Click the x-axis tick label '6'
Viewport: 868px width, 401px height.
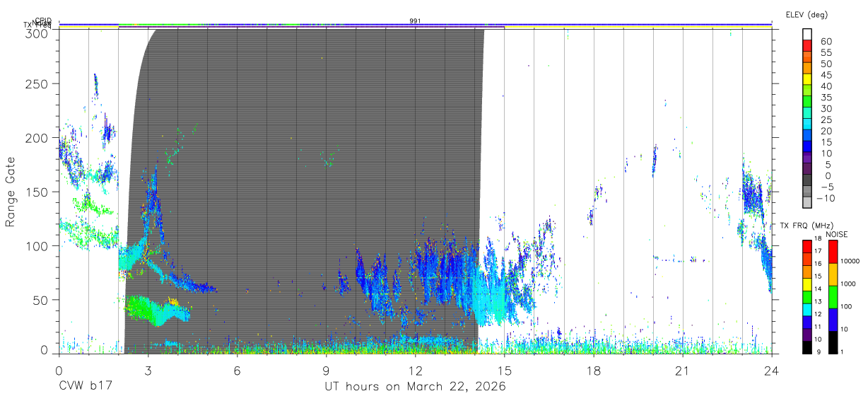tap(237, 371)
